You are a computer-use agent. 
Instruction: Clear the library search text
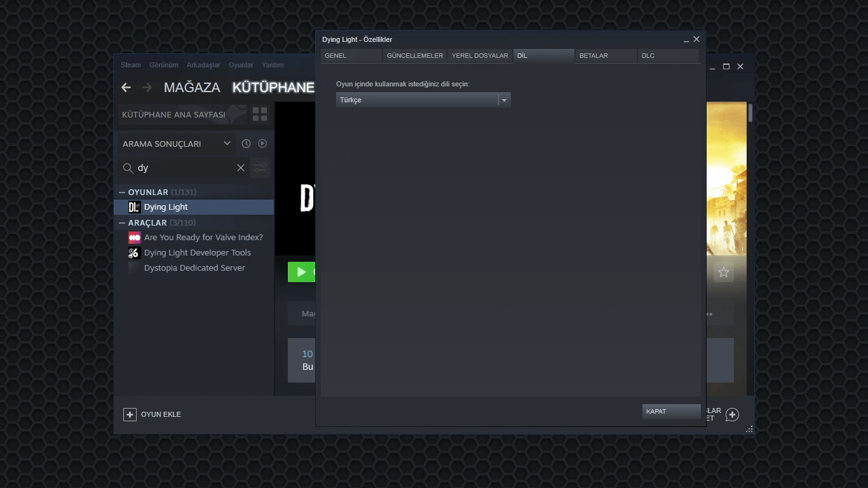241,168
